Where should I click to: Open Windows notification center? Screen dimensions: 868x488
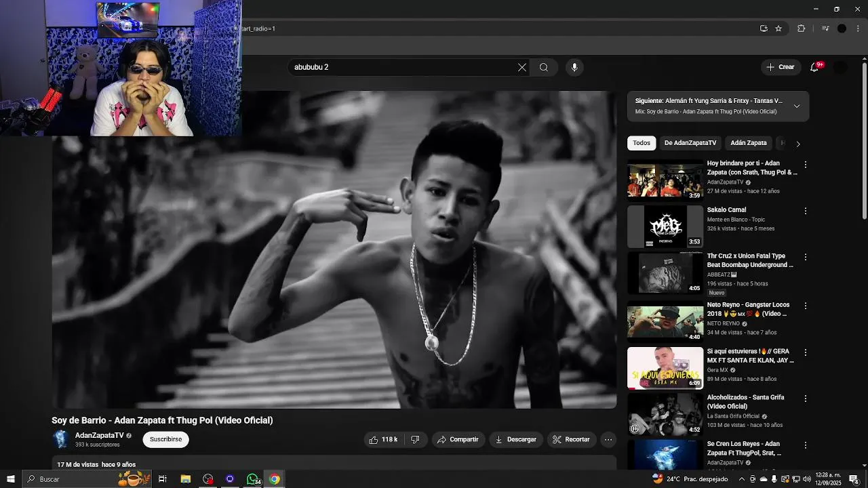854,479
